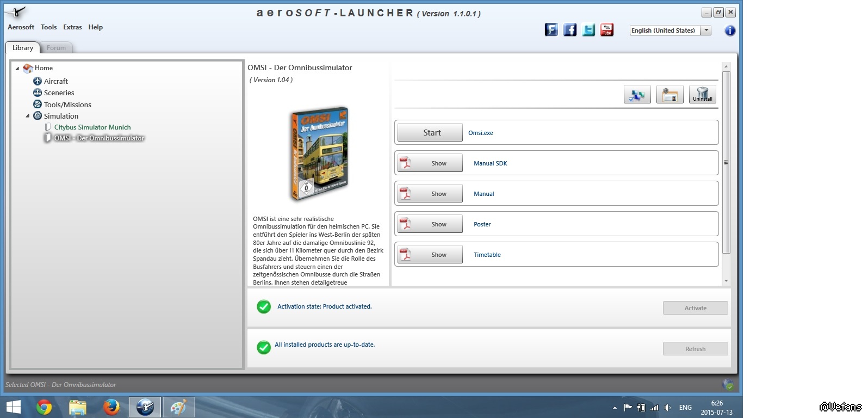This screenshot has height=418, width=868.
Task: Open the Aerosoft YouTube channel icon
Action: point(607,30)
